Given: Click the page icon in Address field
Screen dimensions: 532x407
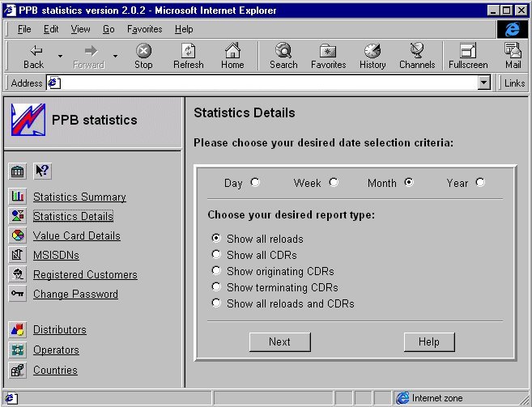Looking at the screenshot, I should [54, 83].
